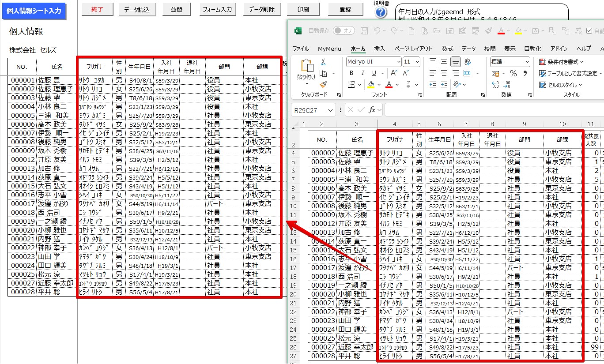This screenshot has width=604, height=364.
Task: Click the red font color A in Quick Access Toolbar
Action: pos(501,31)
